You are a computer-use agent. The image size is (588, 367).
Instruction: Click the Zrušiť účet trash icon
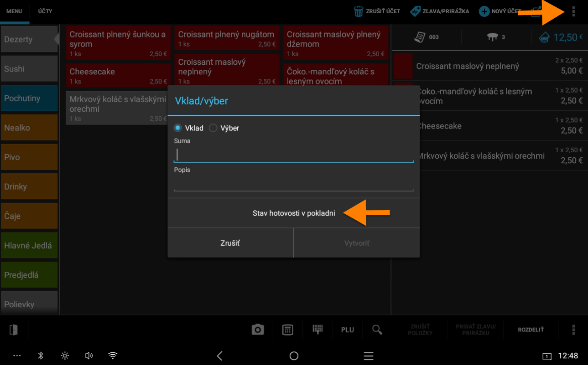tap(359, 11)
